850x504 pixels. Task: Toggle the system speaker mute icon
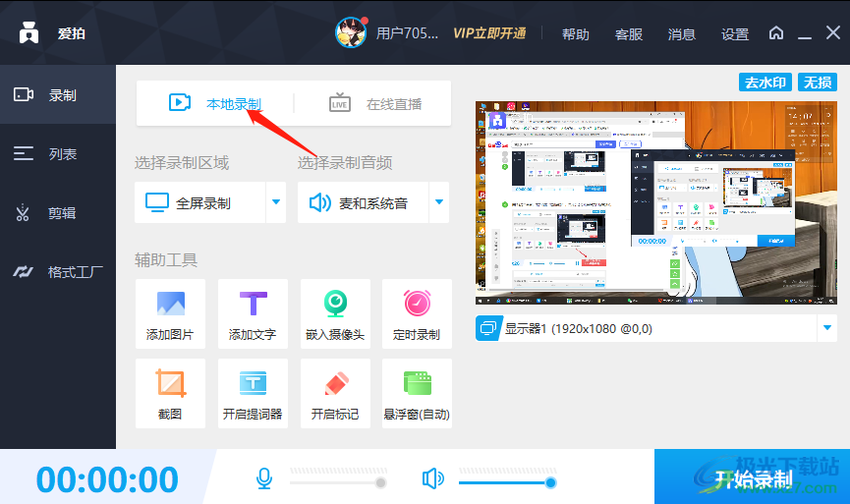432,478
